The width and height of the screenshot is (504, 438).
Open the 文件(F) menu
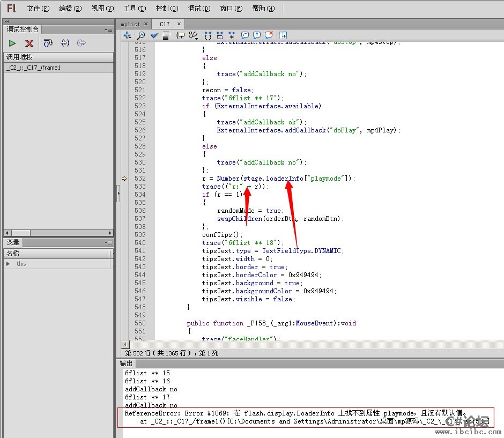click(x=38, y=8)
